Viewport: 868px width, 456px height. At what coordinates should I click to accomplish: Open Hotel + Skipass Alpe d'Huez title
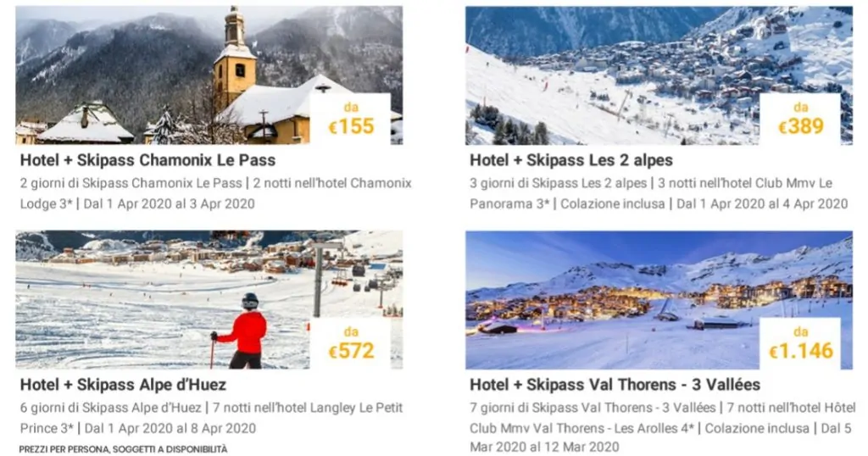click(x=123, y=385)
